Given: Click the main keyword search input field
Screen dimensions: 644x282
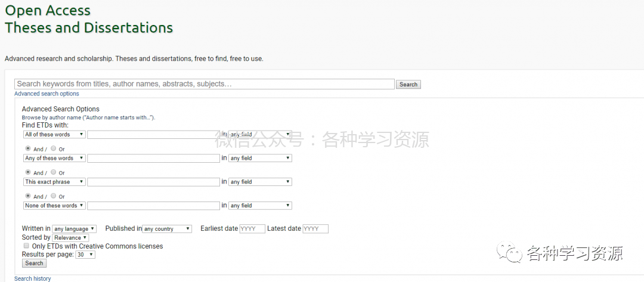Looking at the screenshot, I should coord(204,84).
